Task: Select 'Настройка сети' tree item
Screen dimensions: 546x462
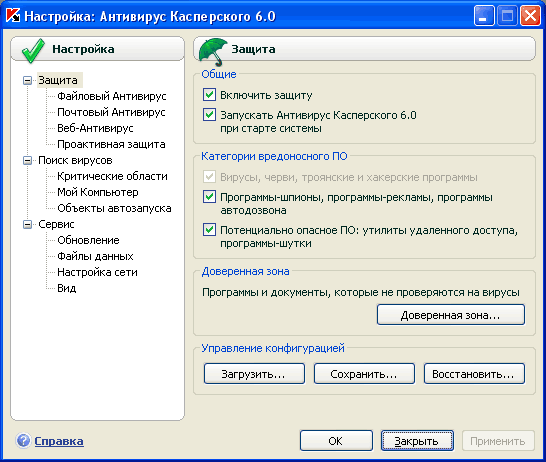Action: pyautogui.click(x=97, y=272)
